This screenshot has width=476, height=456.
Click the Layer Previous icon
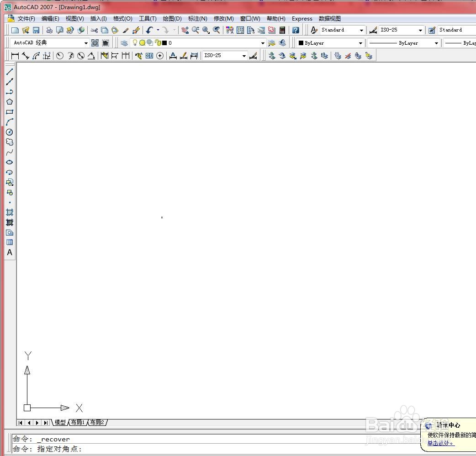(282, 43)
